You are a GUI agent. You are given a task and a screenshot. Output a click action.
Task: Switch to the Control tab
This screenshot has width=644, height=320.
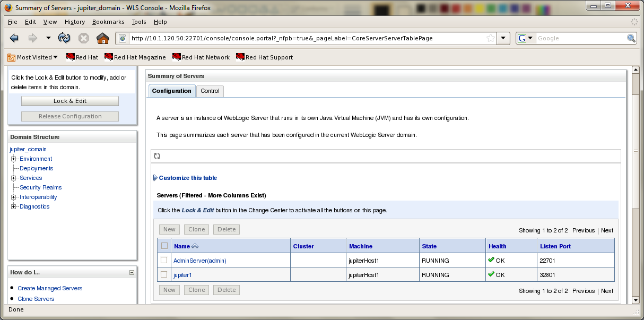point(210,91)
